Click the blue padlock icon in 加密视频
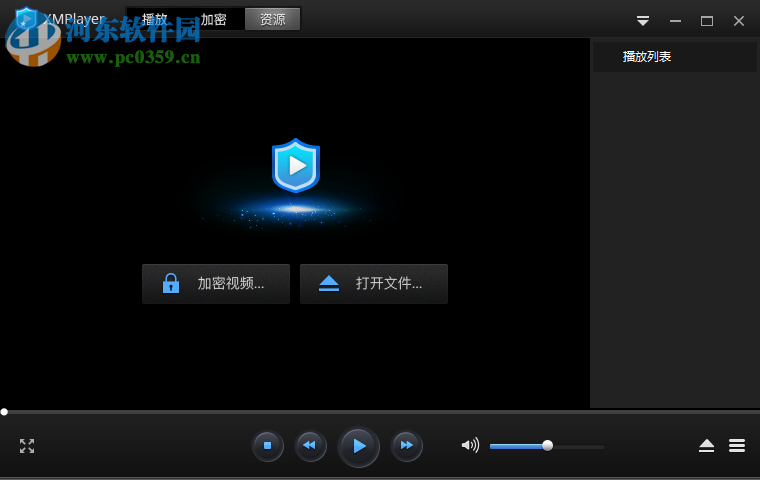 click(171, 283)
